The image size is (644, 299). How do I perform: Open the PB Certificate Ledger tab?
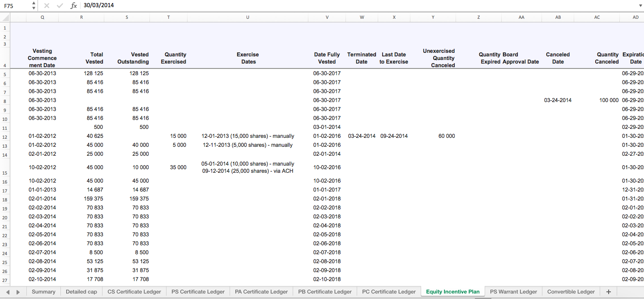click(325, 292)
